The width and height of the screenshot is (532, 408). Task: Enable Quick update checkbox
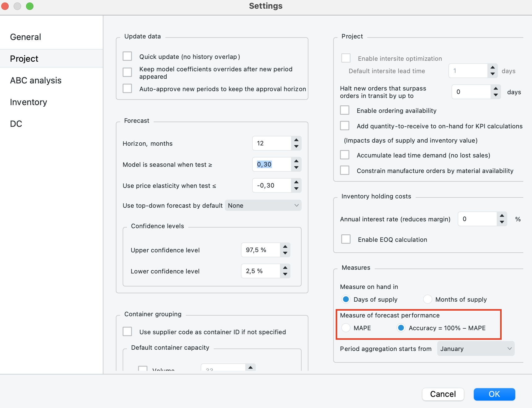point(127,56)
